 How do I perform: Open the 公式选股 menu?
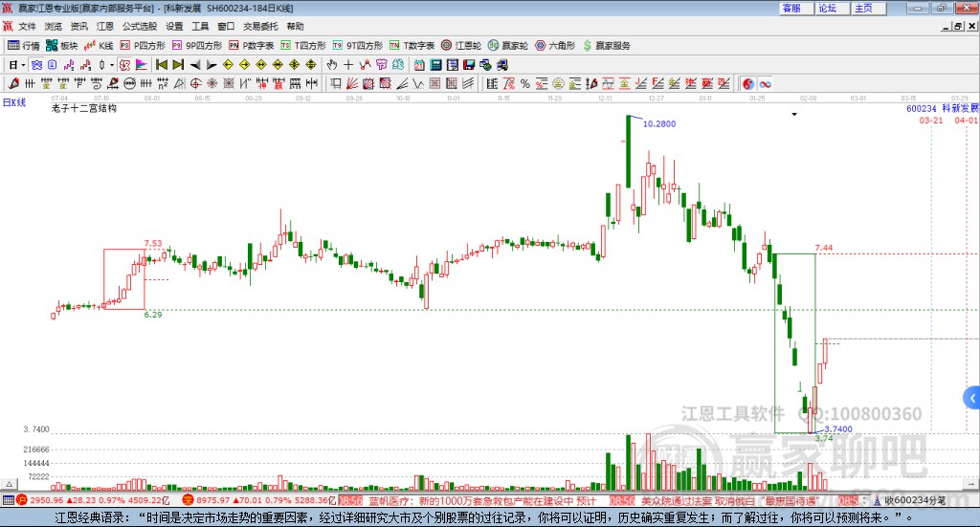coord(140,26)
